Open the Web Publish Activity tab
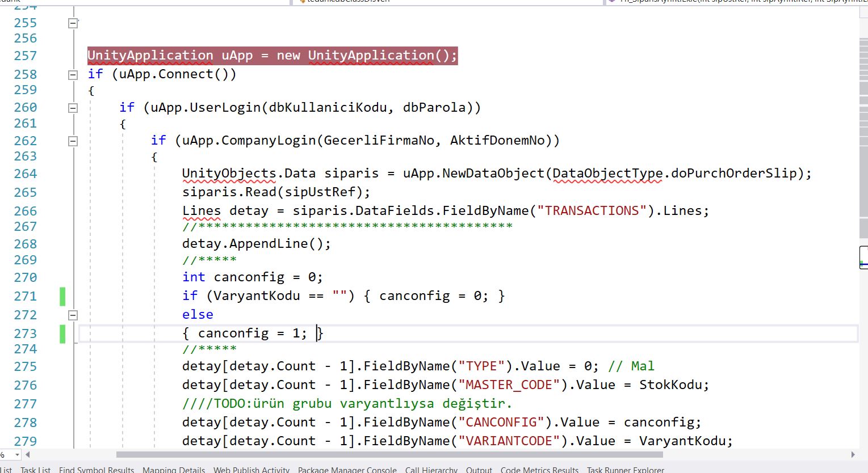 [x=251, y=470]
